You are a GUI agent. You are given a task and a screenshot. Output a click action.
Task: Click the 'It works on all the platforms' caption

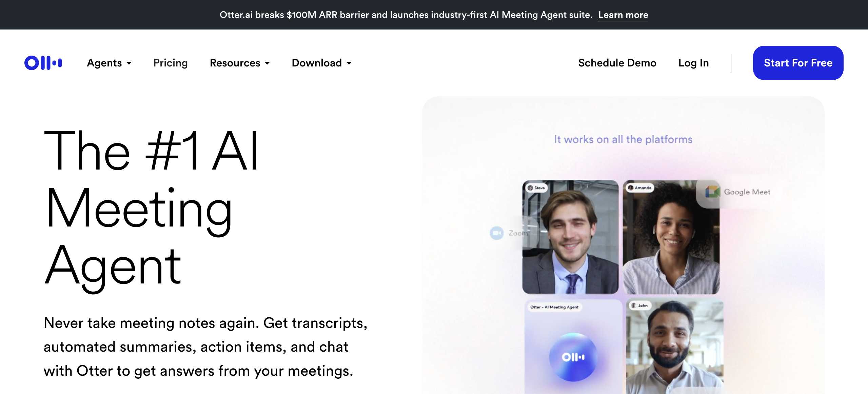[623, 139]
